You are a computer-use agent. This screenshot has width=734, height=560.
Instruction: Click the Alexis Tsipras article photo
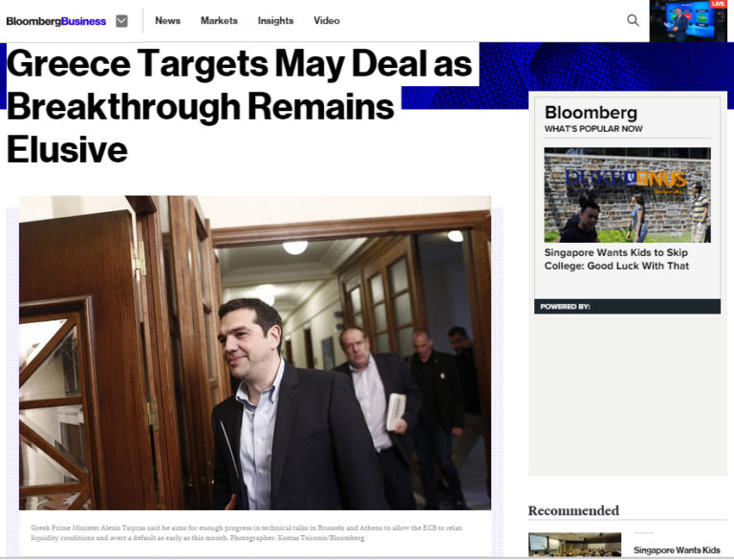pos(254,353)
